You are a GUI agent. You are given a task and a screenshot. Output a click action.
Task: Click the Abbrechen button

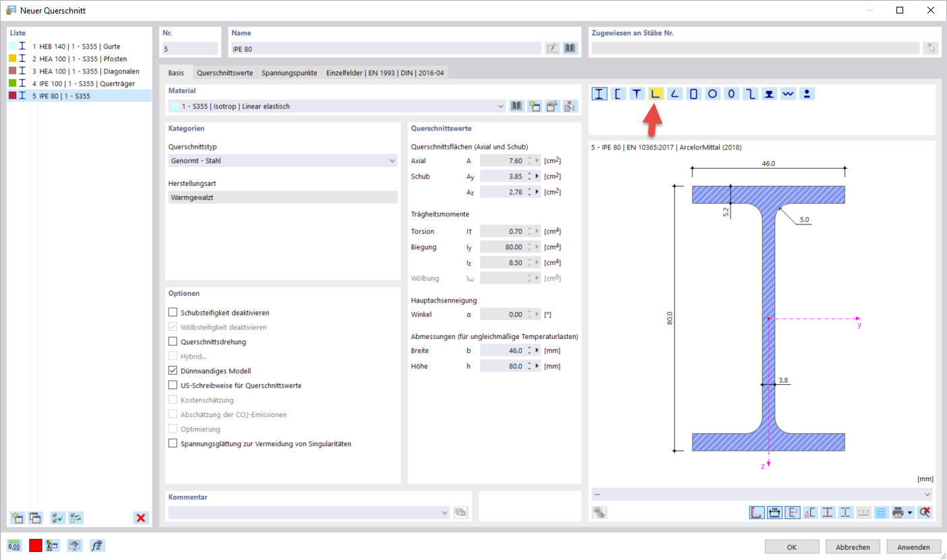click(853, 547)
